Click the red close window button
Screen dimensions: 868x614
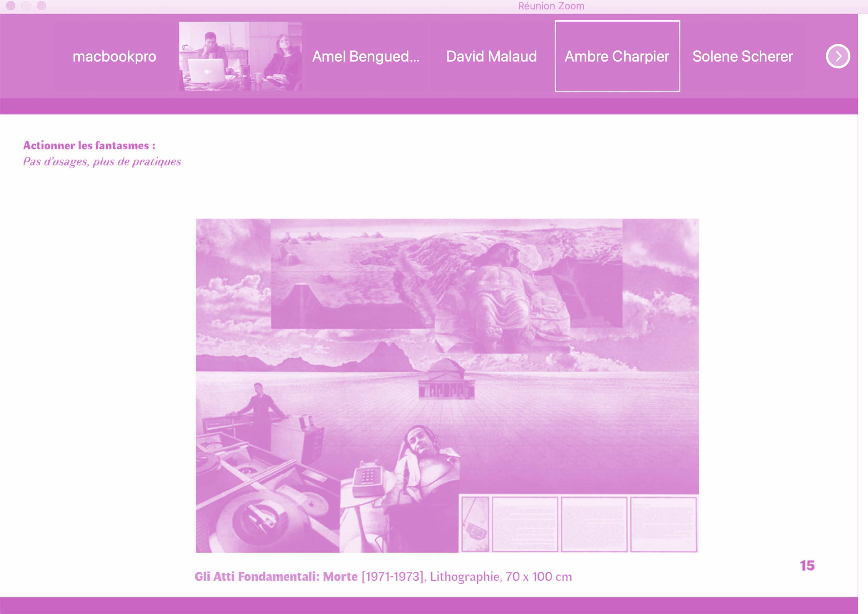11,6
